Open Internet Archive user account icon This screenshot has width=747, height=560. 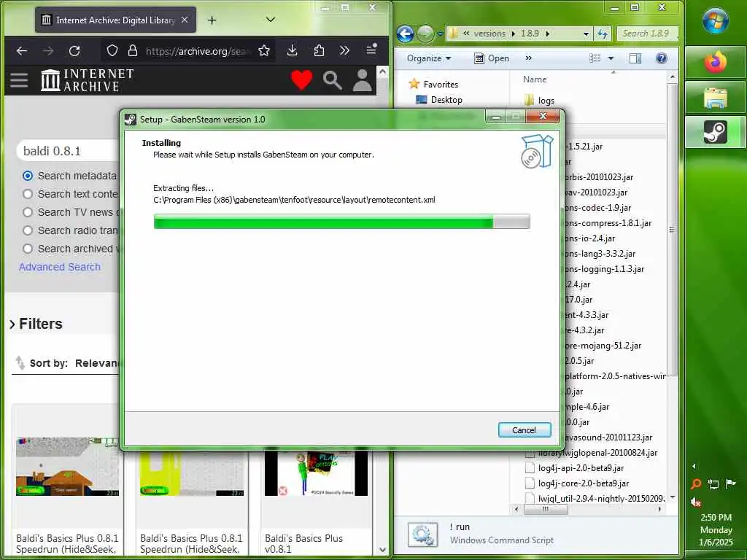coord(362,80)
